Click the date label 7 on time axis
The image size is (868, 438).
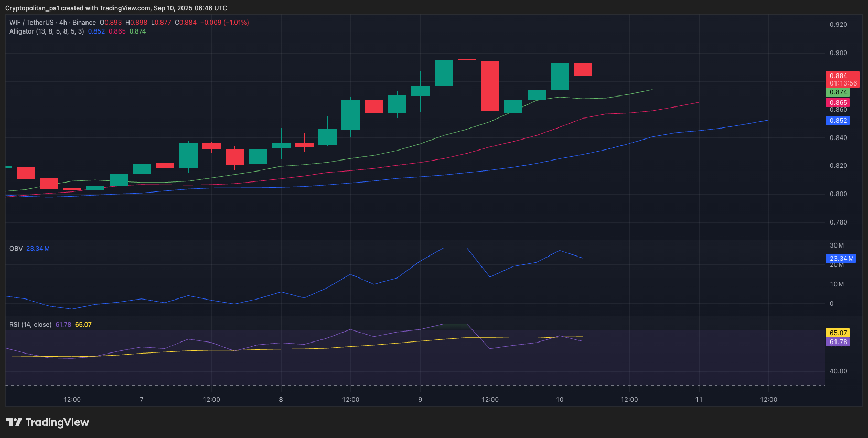(x=142, y=400)
